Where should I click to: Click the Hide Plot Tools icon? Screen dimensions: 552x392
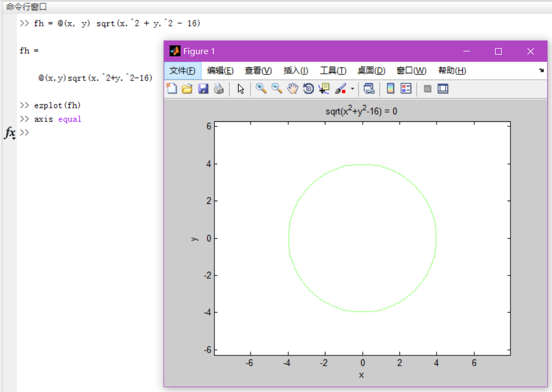click(x=427, y=89)
